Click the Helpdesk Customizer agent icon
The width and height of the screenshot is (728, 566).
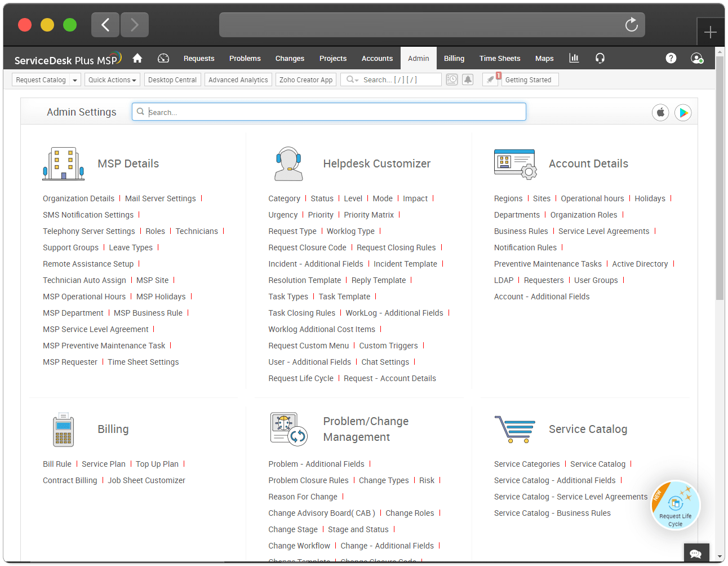288,163
